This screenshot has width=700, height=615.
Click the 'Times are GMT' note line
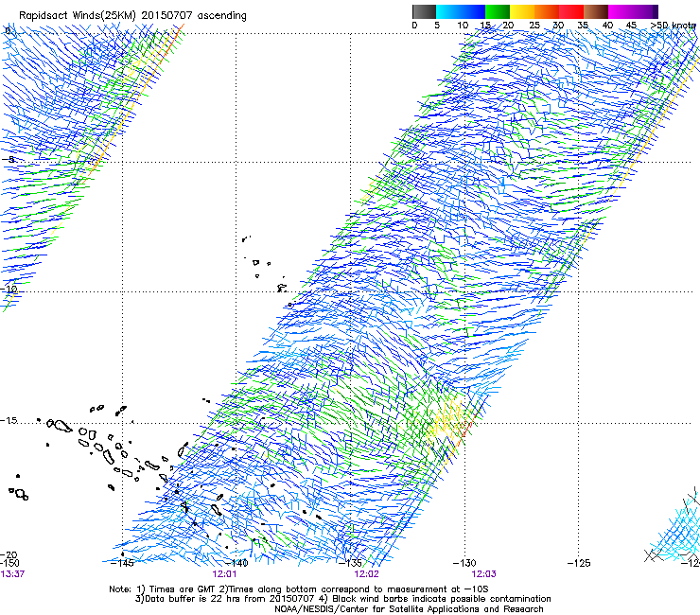point(299,589)
